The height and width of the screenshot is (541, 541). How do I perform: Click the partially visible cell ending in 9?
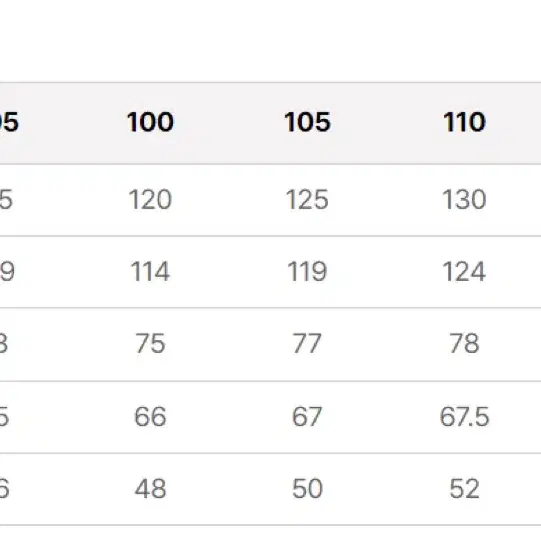7,272
